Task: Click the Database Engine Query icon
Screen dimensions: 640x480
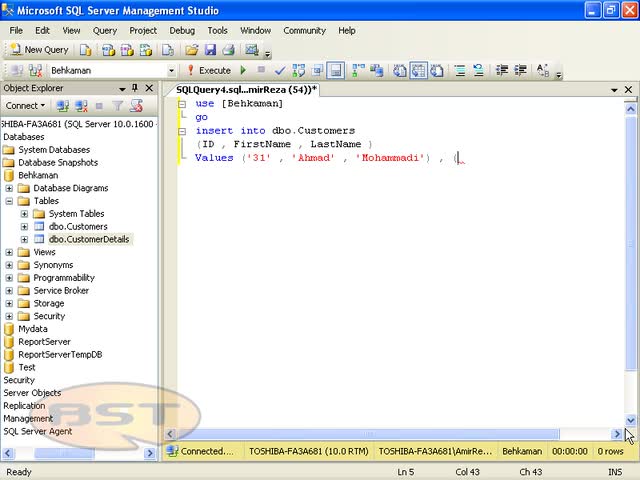Action: pyautogui.click(x=86, y=50)
